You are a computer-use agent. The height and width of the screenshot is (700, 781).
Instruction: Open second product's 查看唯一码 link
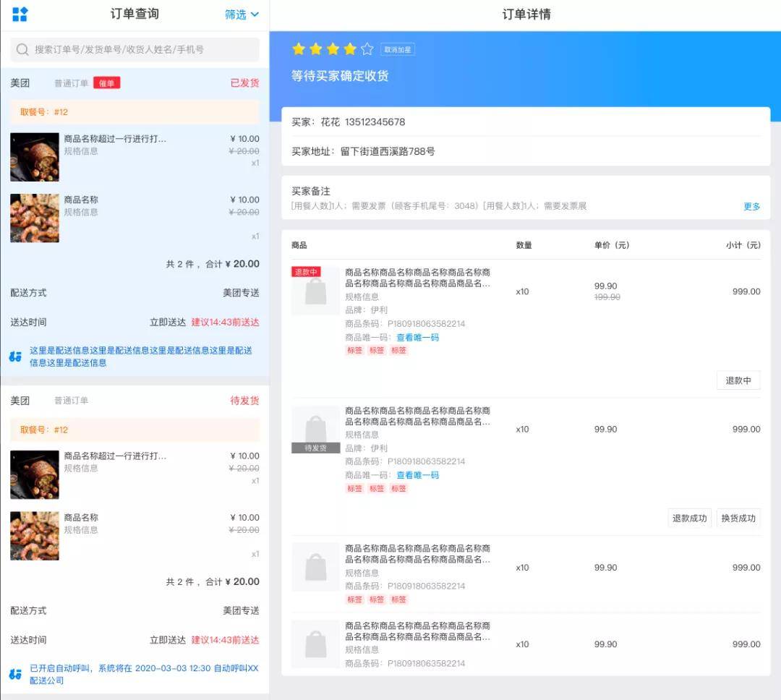[417, 475]
